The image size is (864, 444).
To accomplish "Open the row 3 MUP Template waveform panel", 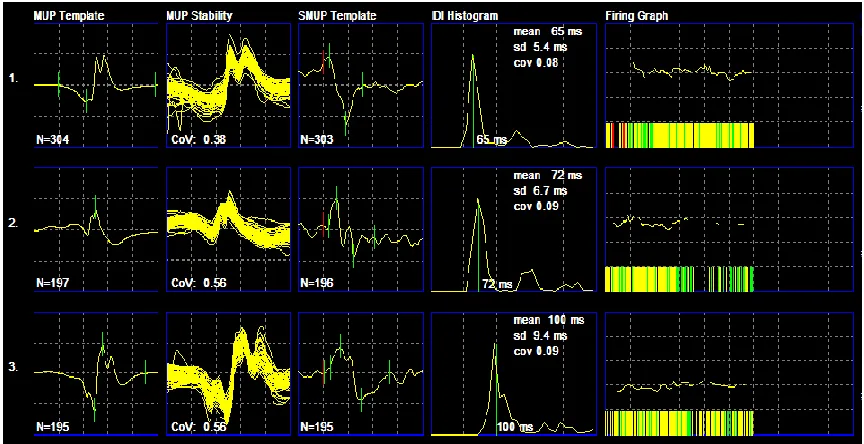I will (96, 373).
